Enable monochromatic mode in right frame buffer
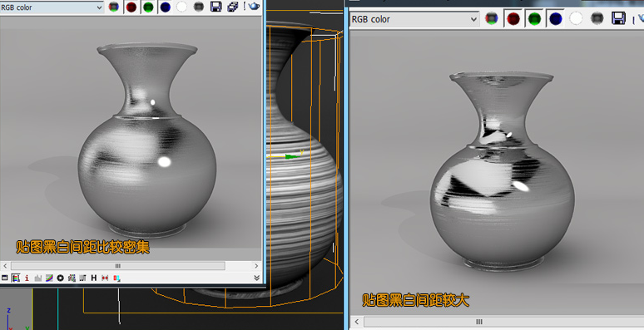 [x=597, y=18]
